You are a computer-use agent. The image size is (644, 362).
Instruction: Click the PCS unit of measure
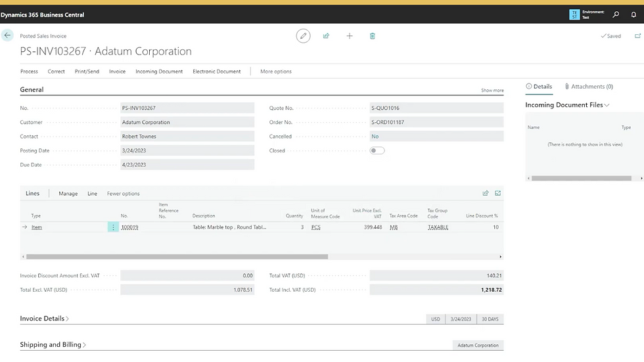pyautogui.click(x=316, y=227)
